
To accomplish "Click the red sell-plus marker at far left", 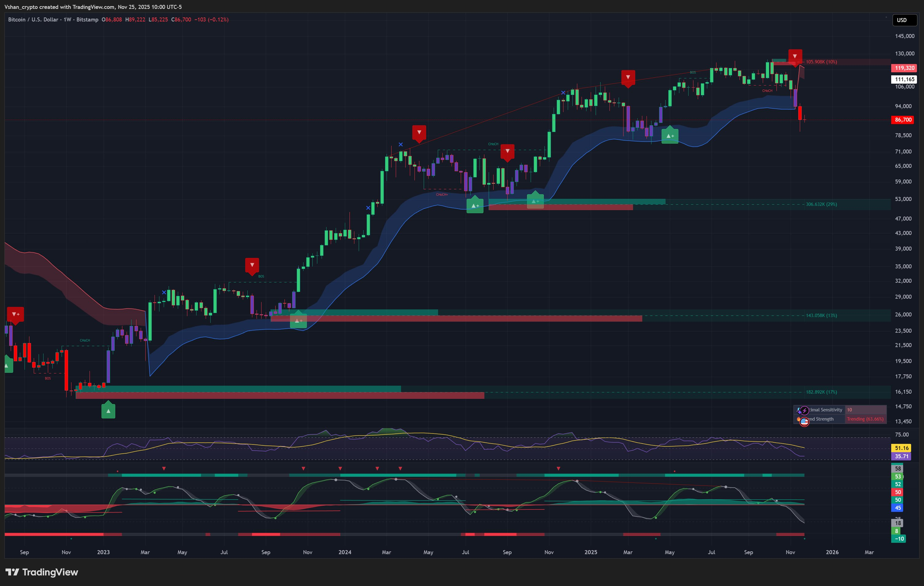I will point(15,315).
